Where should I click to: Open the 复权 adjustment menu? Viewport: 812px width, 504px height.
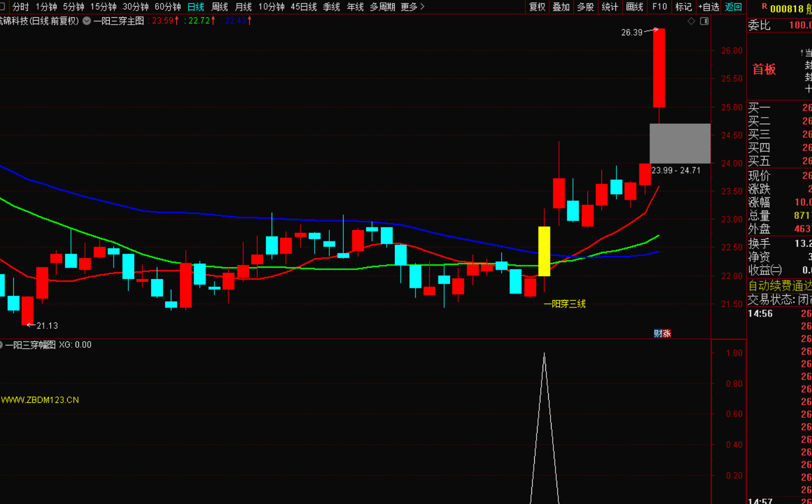click(537, 7)
